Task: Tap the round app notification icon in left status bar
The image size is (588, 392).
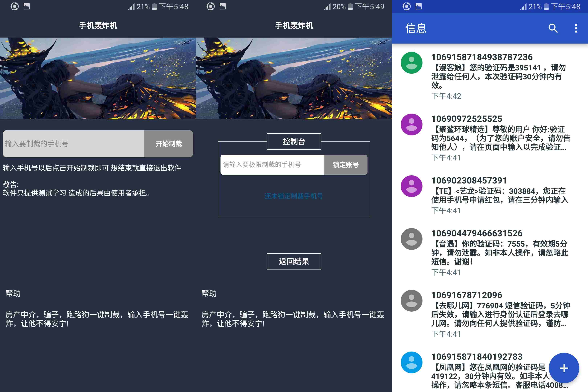Action: pos(15,6)
